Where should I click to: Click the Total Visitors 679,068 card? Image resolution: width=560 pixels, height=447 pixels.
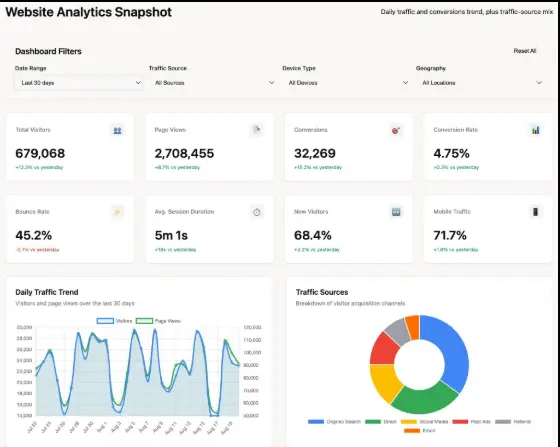(x=70, y=147)
